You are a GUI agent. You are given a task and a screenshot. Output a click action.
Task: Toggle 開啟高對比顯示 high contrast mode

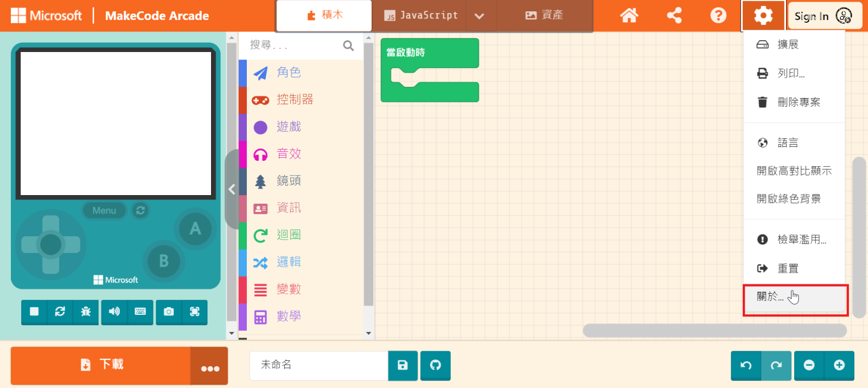[794, 171]
